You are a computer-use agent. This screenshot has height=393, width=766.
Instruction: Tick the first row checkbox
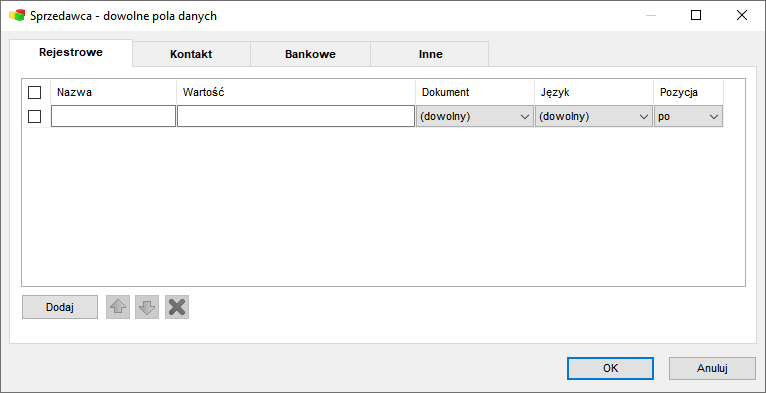click(35, 116)
